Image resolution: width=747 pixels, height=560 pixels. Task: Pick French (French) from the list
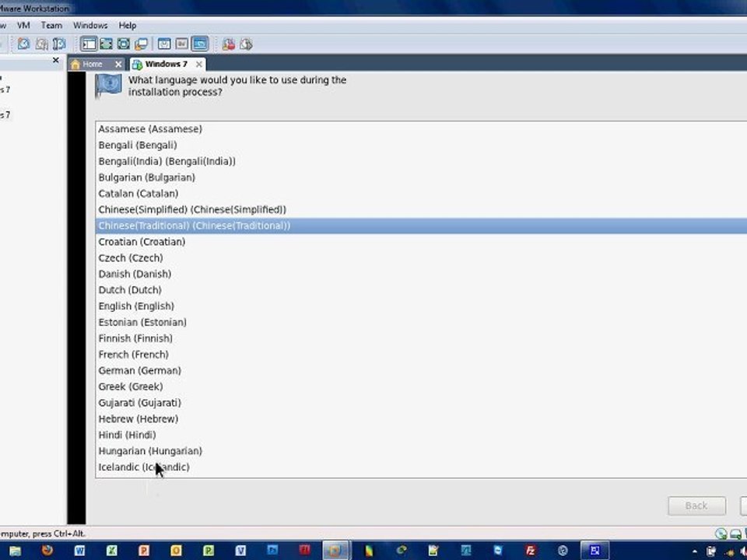[421, 355]
